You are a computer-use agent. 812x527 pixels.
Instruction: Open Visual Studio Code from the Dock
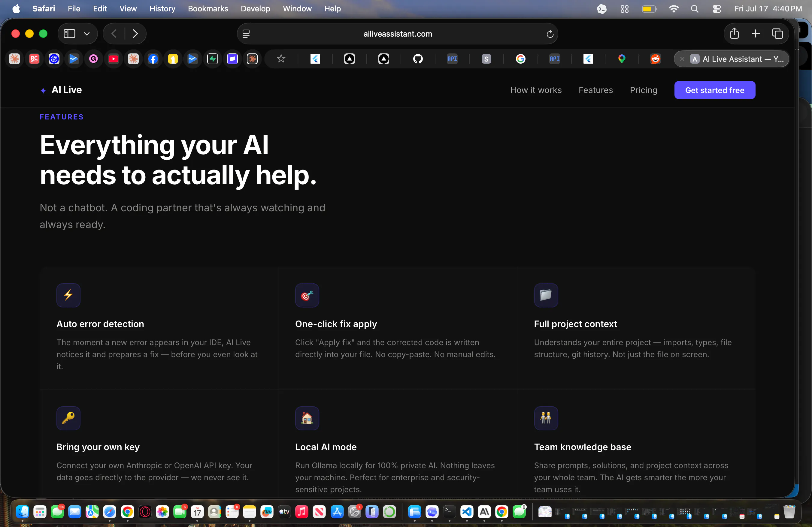point(467,511)
